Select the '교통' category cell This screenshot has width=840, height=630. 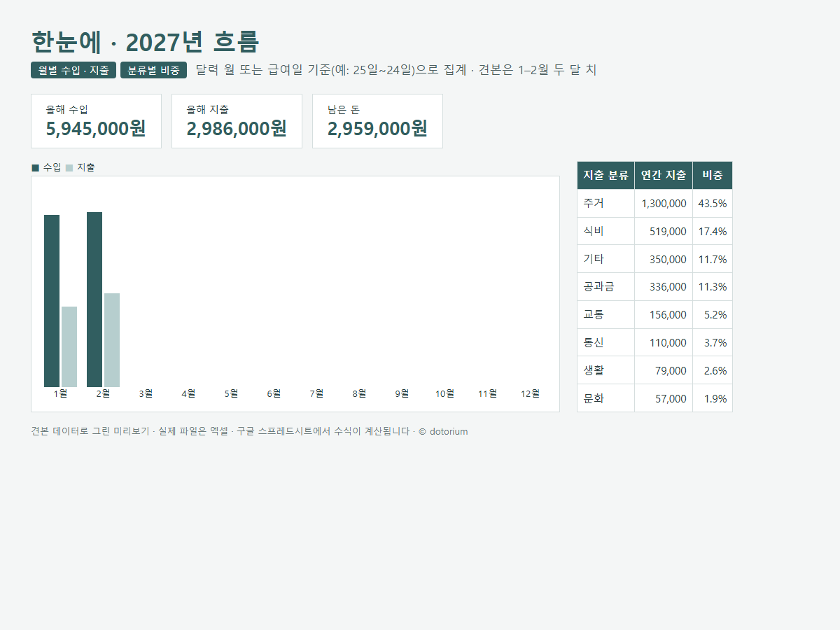[606, 314]
